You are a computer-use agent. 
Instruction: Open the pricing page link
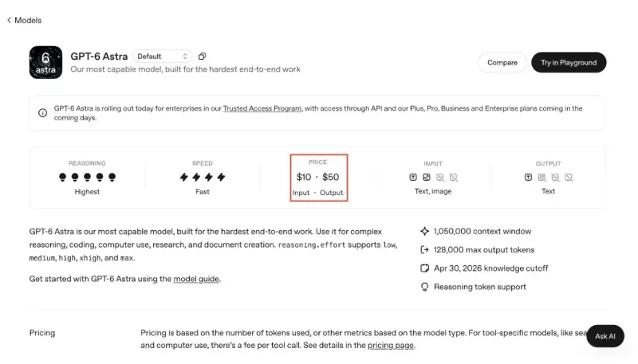pyautogui.click(x=391, y=346)
